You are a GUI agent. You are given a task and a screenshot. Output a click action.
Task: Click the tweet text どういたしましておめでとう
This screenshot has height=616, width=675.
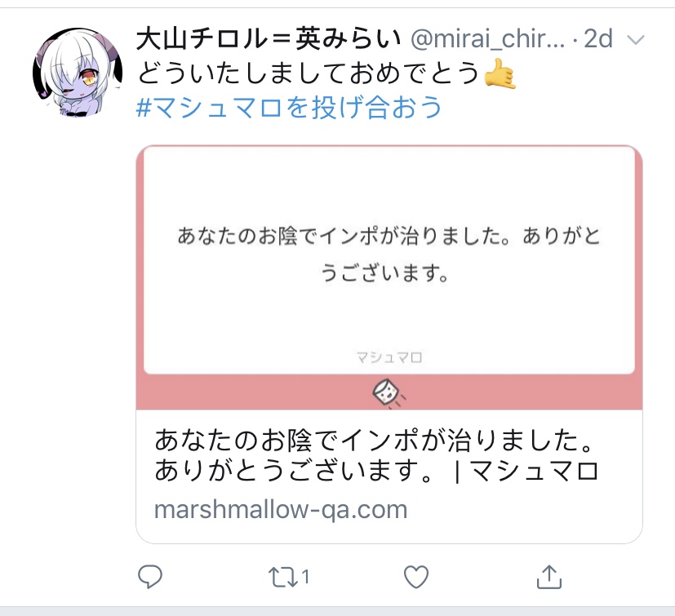point(309,73)
